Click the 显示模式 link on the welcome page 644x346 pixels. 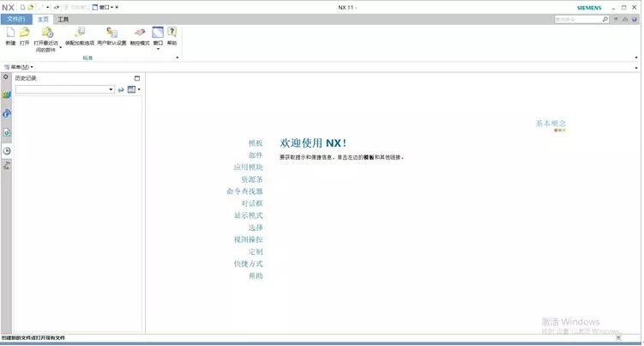click(248, 215)
